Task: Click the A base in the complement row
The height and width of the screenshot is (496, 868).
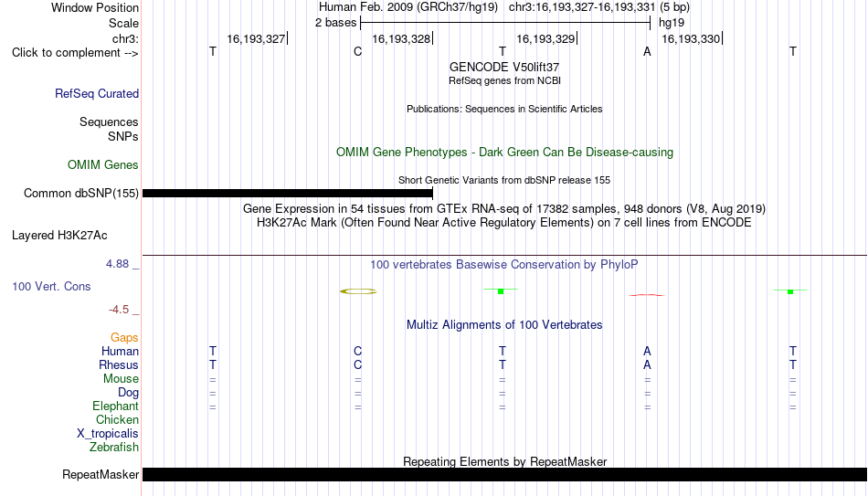Action: coord(647,51)
